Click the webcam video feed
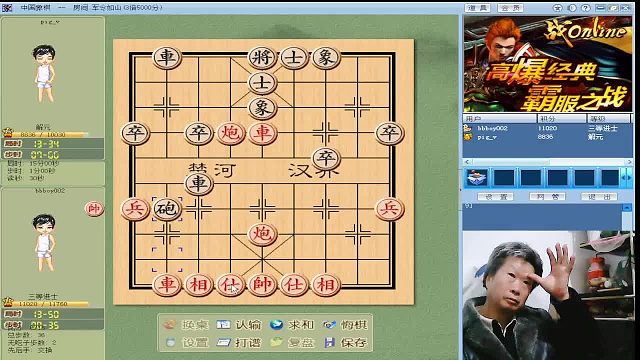 [548, 296]
